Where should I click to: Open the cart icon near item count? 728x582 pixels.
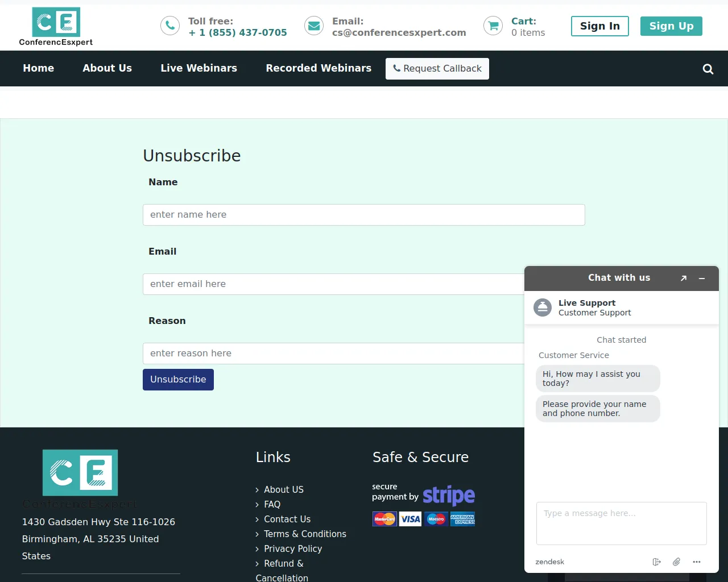493,26
